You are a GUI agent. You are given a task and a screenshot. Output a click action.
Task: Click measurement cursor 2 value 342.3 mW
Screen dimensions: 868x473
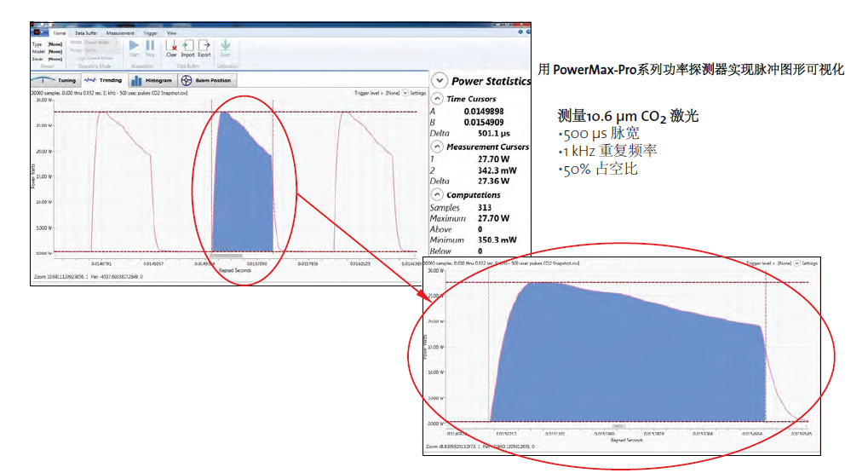pyautogui.click(x=497, y=170)
